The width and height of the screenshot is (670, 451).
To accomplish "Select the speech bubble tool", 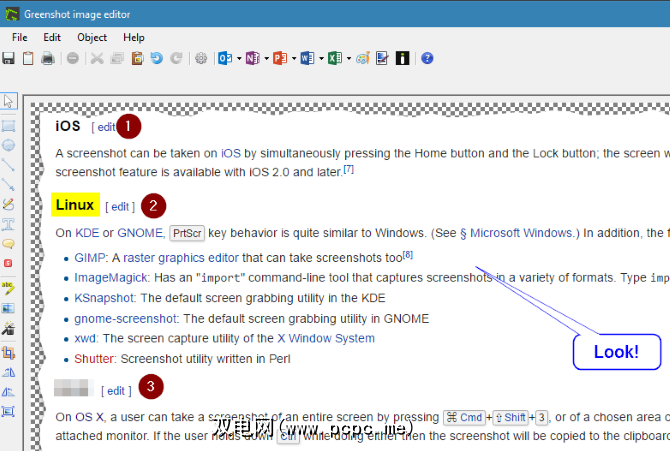I will click(9, 244).
